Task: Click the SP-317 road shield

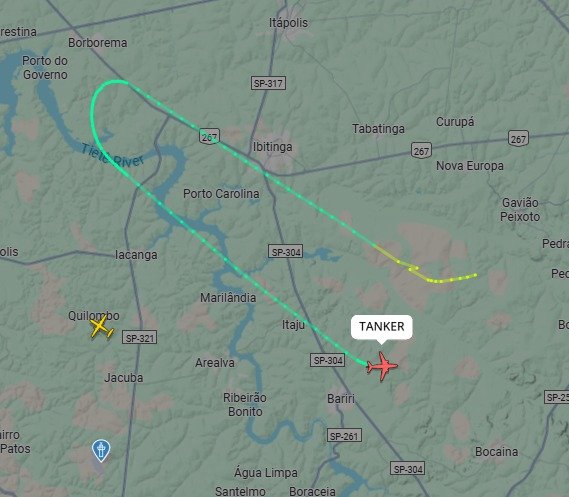Action: [x=268, y=83]
